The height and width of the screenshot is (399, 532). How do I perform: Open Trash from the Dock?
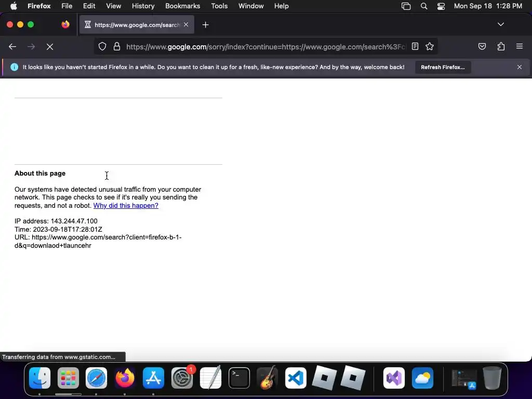492,378
